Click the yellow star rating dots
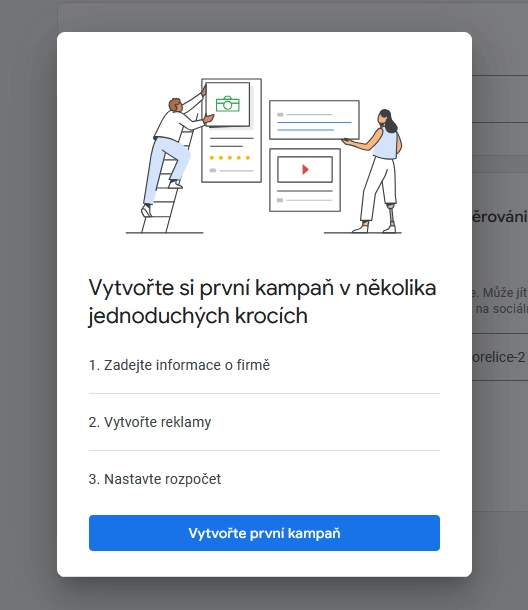The width and height of the screenshot is (528, 610). tap(230, 158)
